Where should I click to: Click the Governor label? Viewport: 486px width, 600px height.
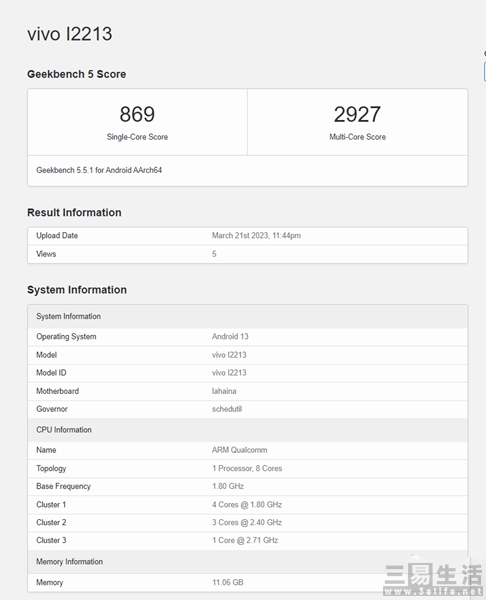click(x=52, y=409)
